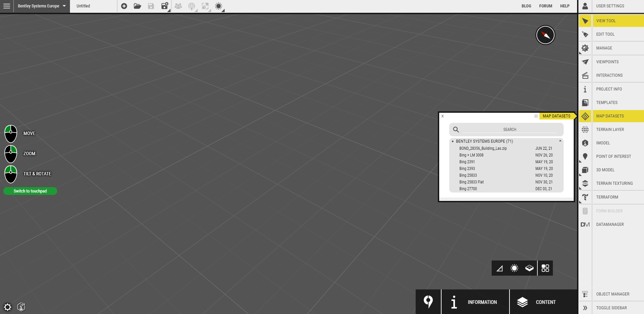Image resolution: width=644 pixels, height=314 pixels.
Task: Open the Bentley Systems Europe organization dropdown
Action: 42,6
